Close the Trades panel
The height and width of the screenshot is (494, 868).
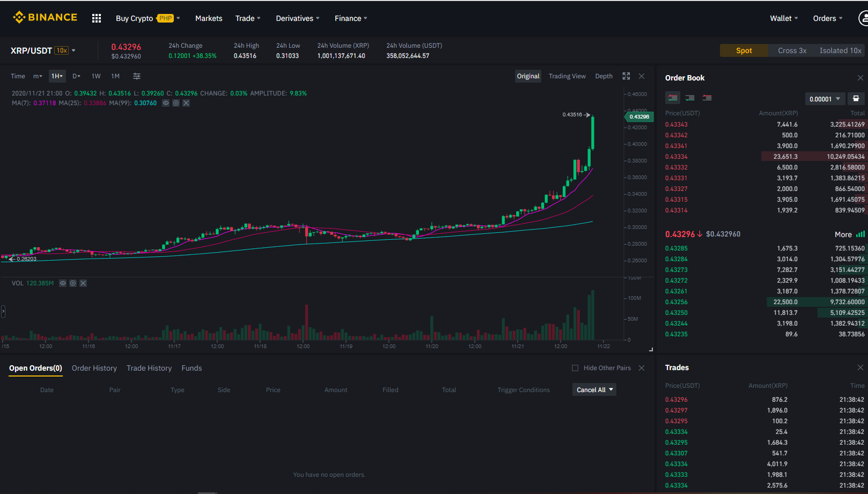860,367
